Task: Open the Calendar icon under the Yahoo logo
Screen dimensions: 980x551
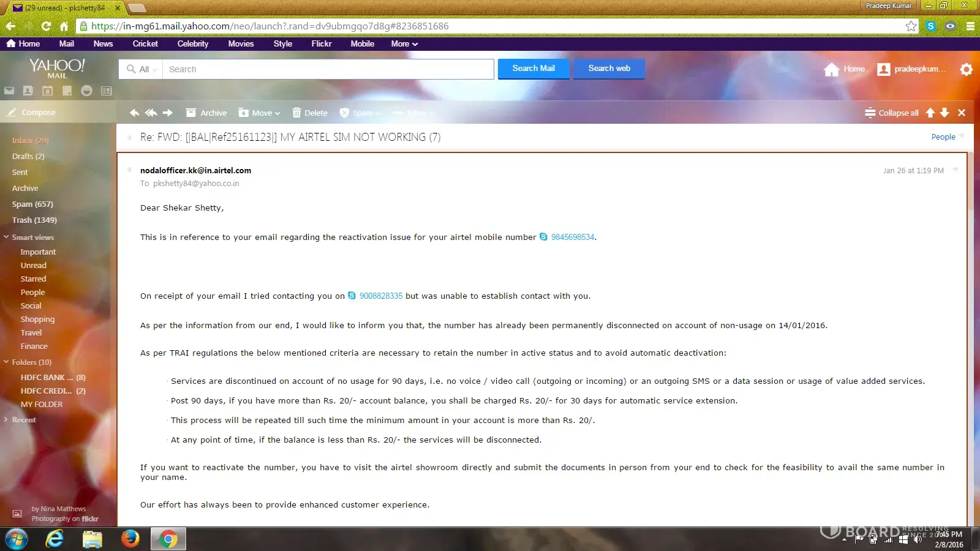Action: point(48,91)
